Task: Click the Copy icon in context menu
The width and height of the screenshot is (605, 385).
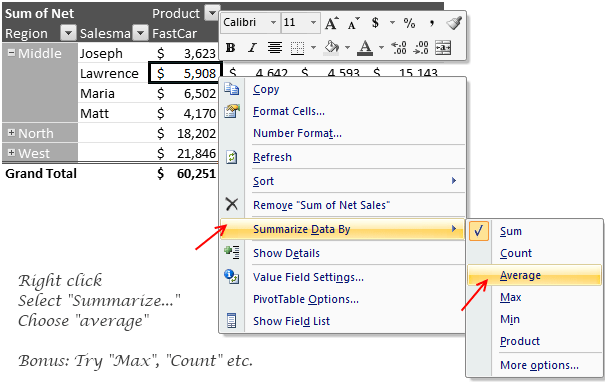Action: [x=232, y=89]
